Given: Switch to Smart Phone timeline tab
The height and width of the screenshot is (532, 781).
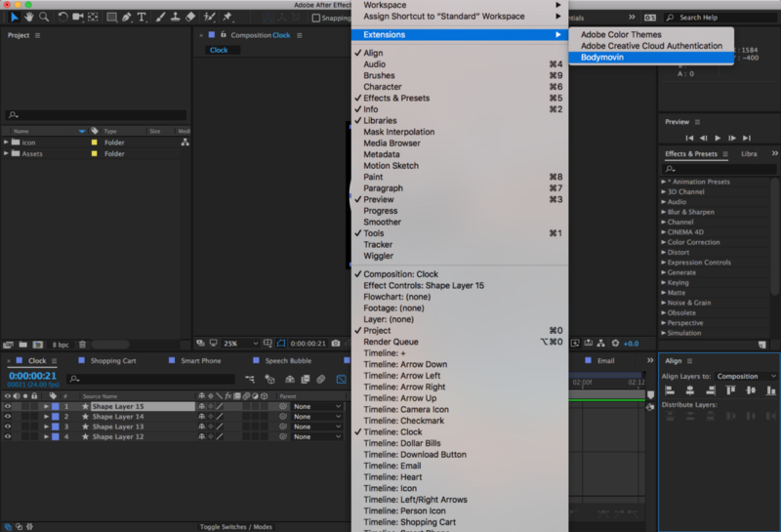Looking at the screenshot, I should 201,360.
